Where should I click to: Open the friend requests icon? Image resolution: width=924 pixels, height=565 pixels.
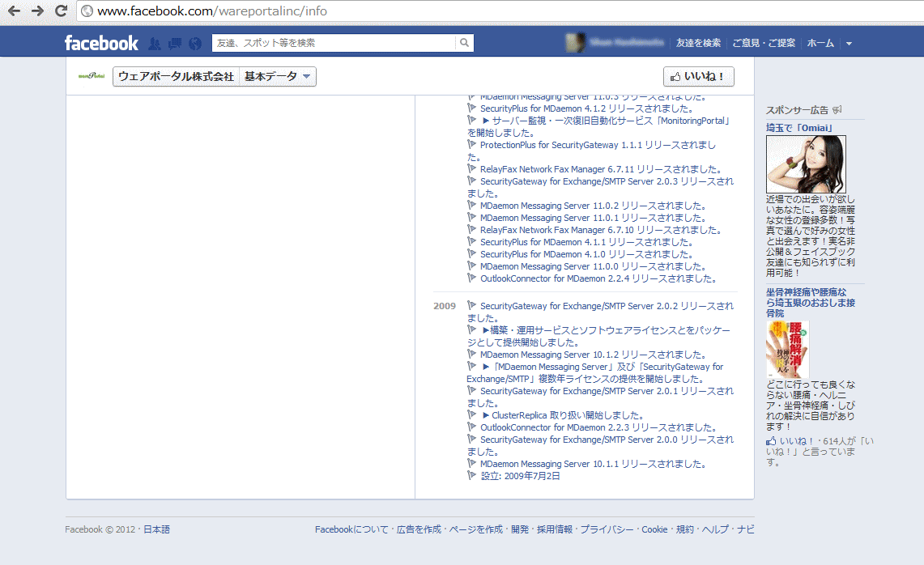pos(155,43)
